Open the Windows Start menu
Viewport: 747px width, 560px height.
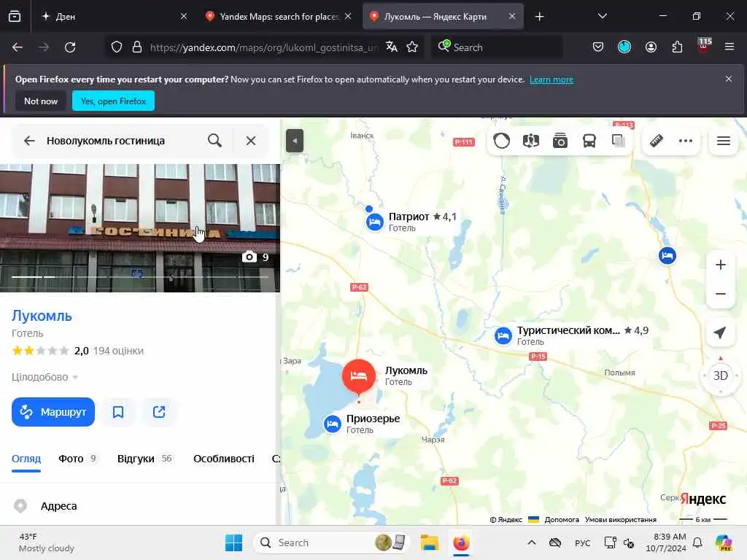(x=233, y=542)
